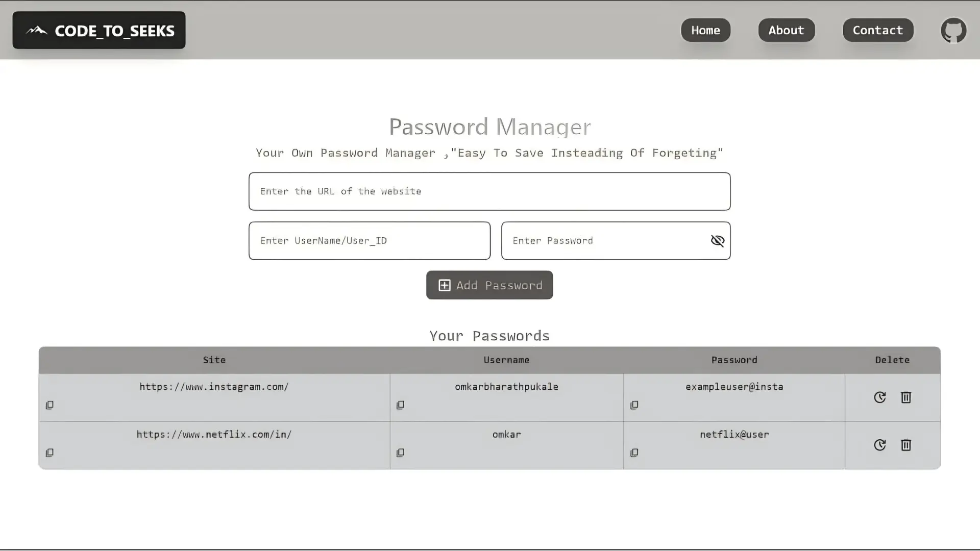Delete the Instagram password entry
Viewport: 980px width, 551px height.
point(905,397)
